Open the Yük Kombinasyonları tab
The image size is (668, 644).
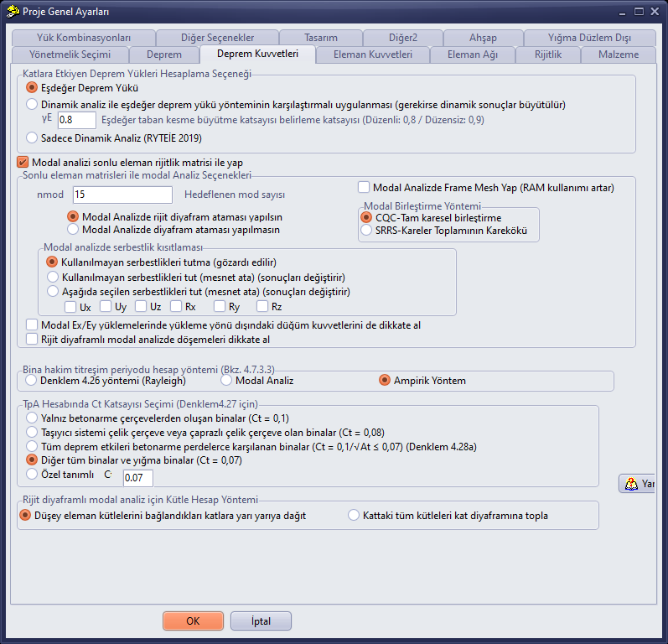coord(84,38)
